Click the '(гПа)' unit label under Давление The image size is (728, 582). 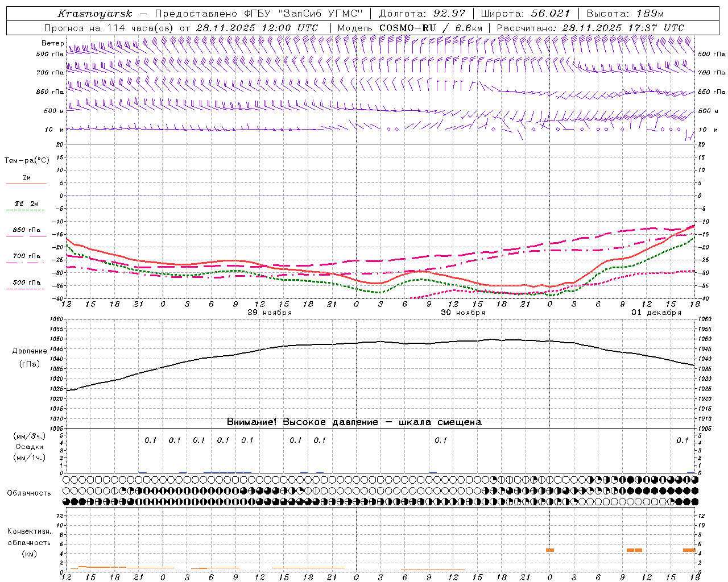pos(30,364)
